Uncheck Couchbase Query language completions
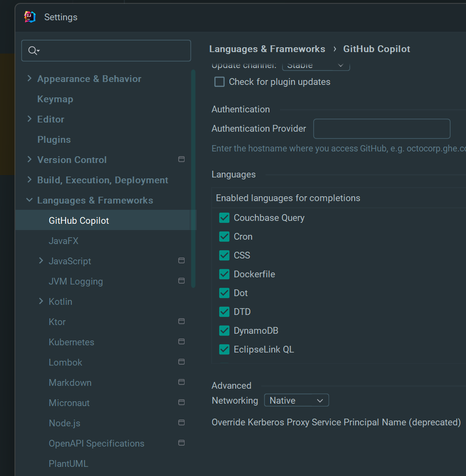This screenshot has width=466, height=476. (x=224, y=218)
